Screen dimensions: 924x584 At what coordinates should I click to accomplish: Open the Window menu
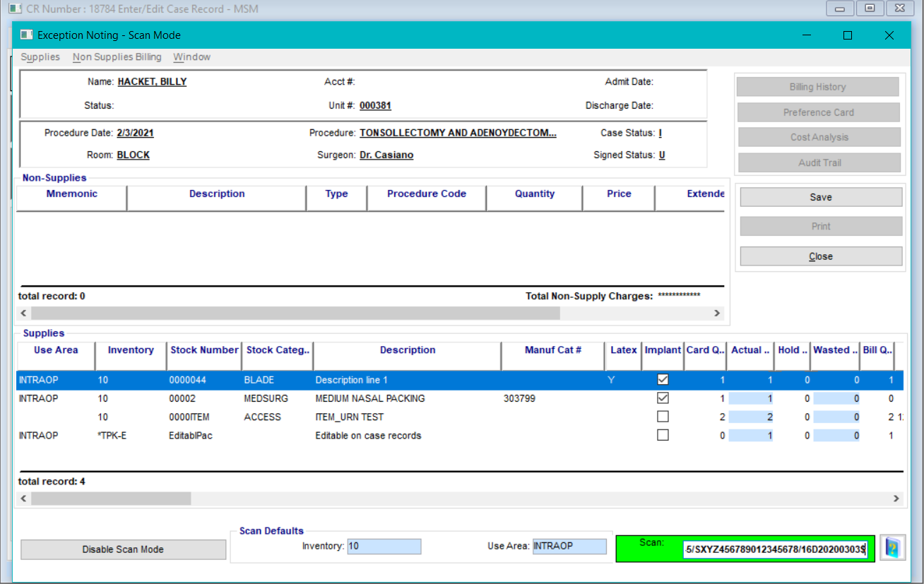[191, 57]
